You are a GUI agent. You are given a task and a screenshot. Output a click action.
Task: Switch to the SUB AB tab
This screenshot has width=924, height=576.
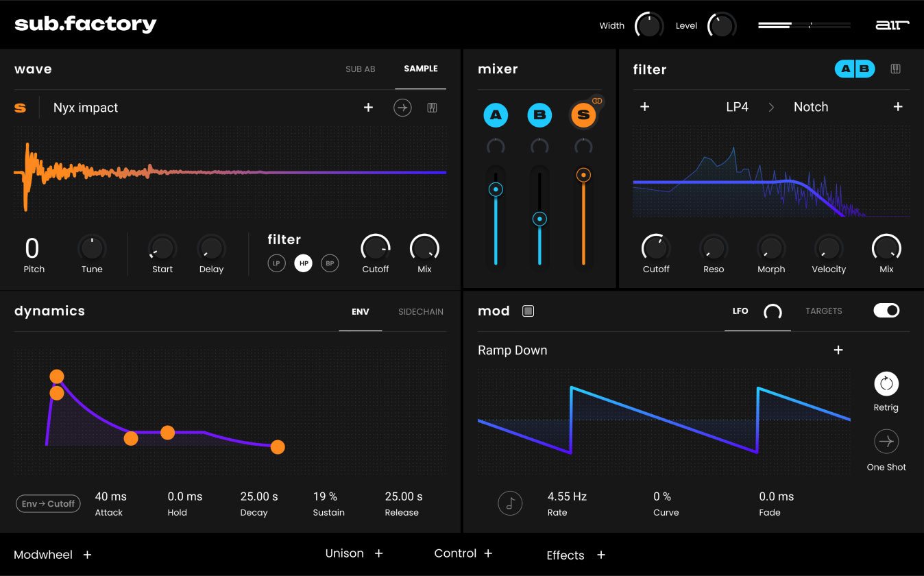pyautogui.click(x=360, y=69)
